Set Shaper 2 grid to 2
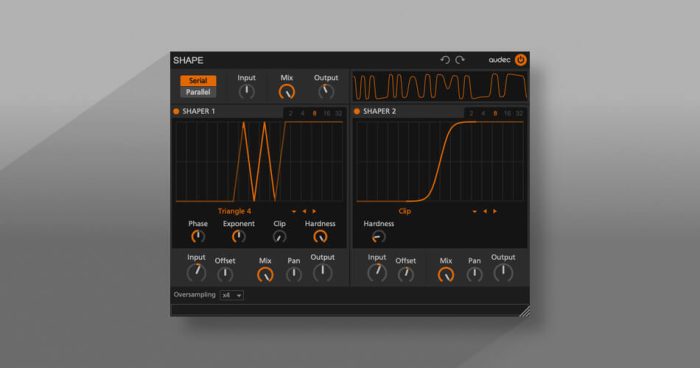 point(471,113)
